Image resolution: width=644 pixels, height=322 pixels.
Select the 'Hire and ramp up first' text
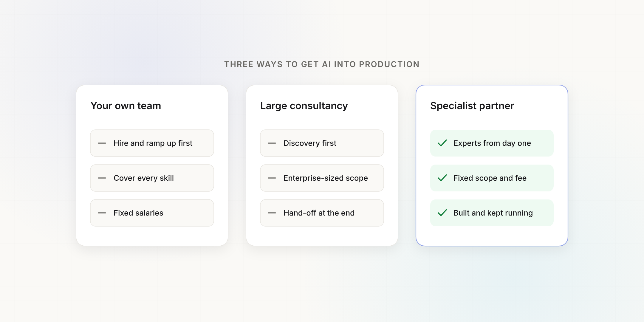(153, 143)
